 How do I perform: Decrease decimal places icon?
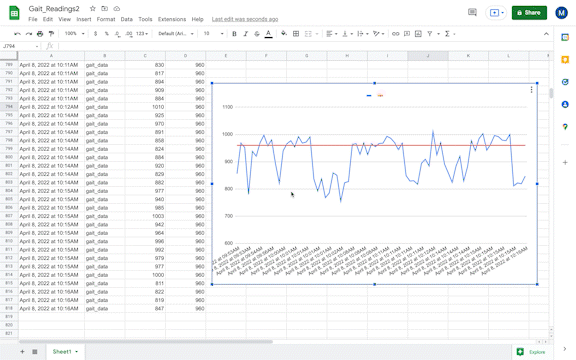[x=117, y=34]
